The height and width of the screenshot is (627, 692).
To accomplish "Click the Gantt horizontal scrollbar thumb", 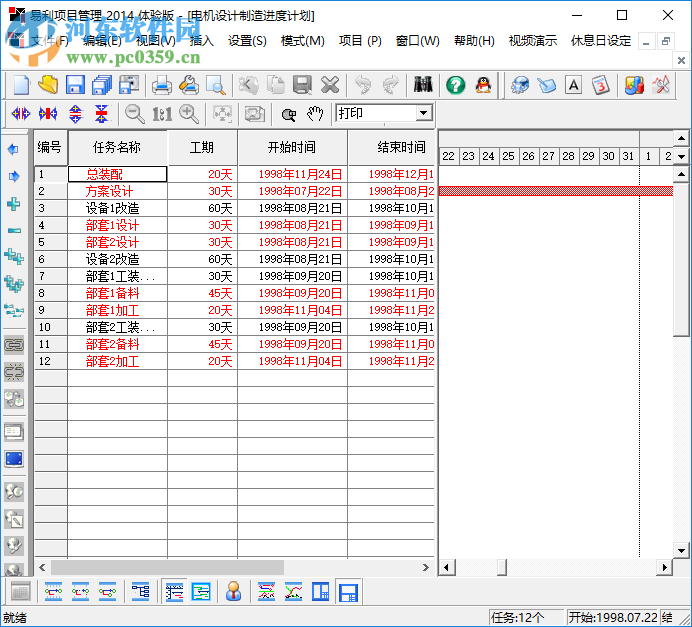I will 501,567.
